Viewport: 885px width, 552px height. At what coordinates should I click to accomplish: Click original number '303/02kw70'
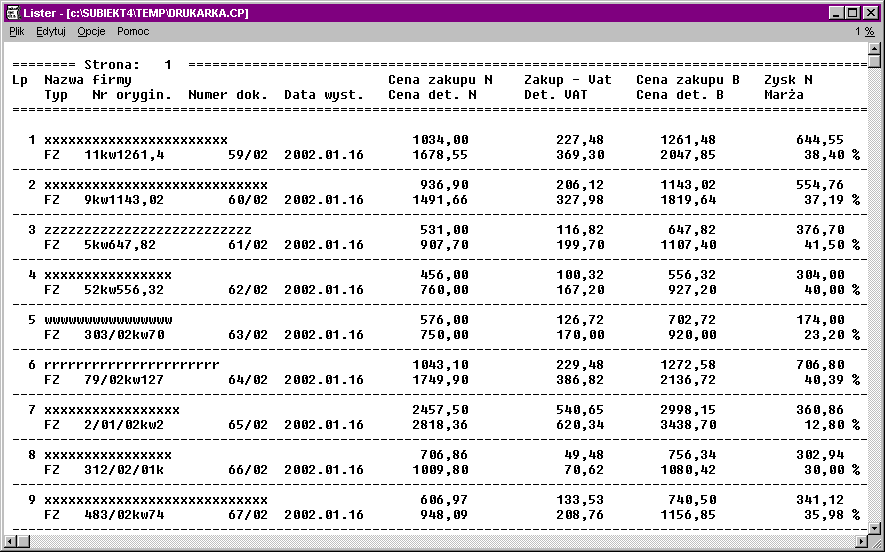click(x=124, y=335)
